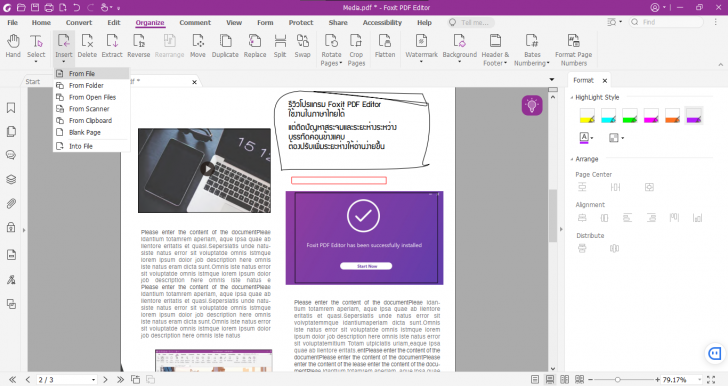Flatten the pages
This screenshot has height=386, width=728.
coord(385,46)
